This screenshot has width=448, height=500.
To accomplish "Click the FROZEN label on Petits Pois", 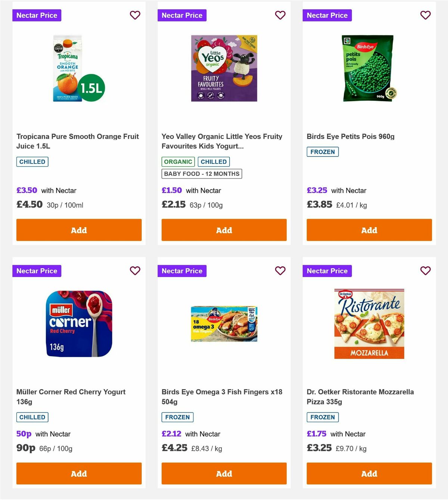I will coord(323,152).
